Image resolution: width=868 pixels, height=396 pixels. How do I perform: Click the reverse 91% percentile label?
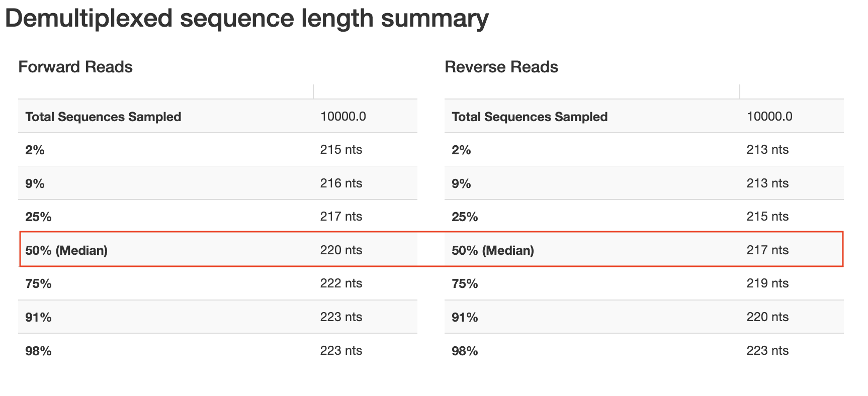tap(465, 317)
